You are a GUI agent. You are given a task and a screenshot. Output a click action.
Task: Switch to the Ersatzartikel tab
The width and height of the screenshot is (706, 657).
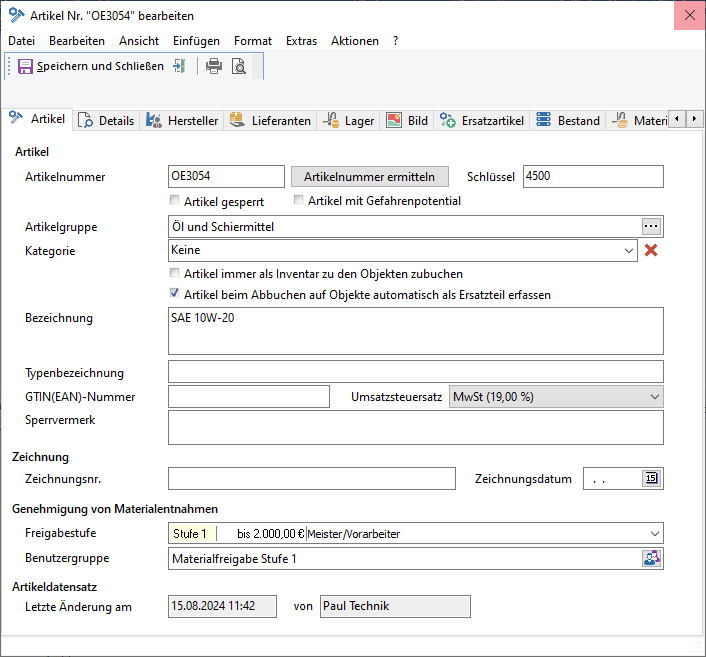click(x=482, y=121)
